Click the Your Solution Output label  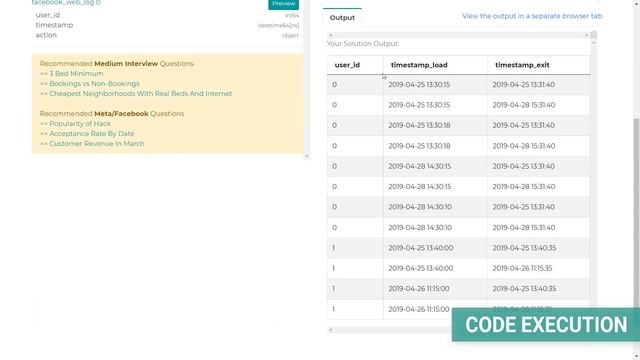[363, 44]
